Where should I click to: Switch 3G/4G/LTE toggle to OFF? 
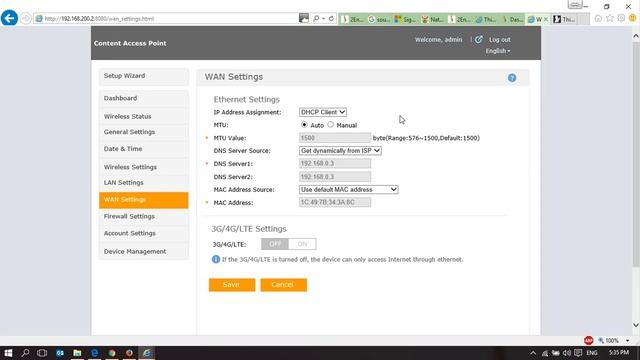[275, 244]
